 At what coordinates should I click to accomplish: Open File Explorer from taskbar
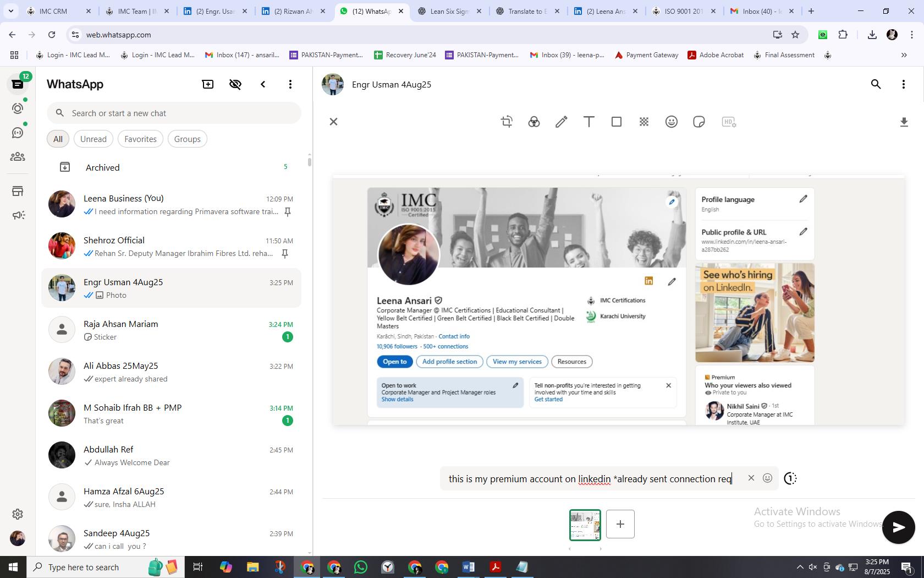coord(252,567)
